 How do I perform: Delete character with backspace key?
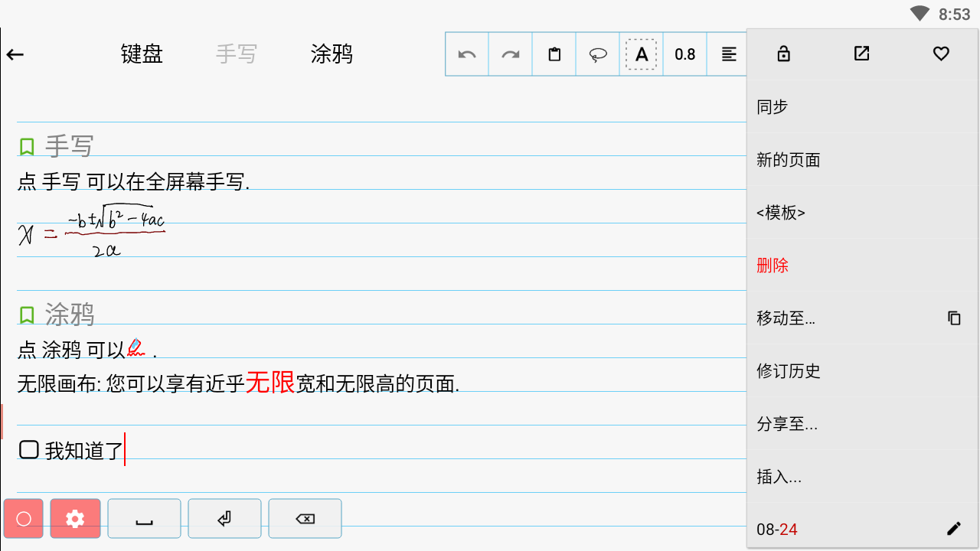click(x=305, y=519)
